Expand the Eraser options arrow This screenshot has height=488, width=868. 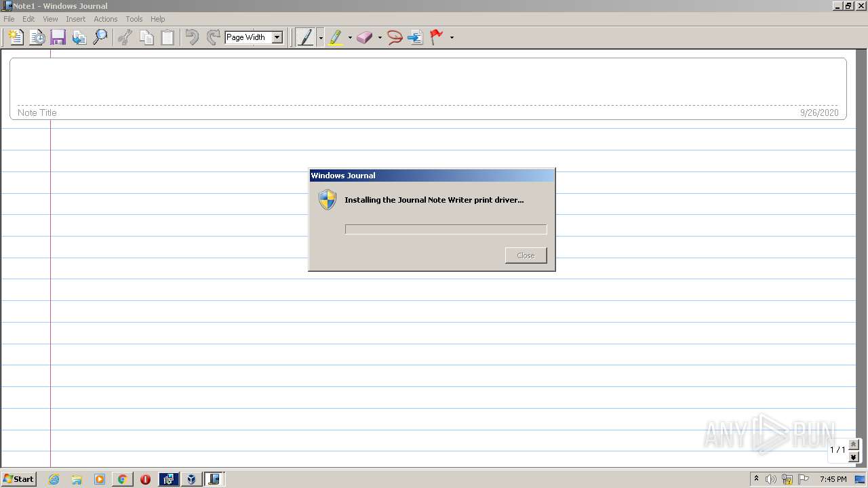coord(380,38)
